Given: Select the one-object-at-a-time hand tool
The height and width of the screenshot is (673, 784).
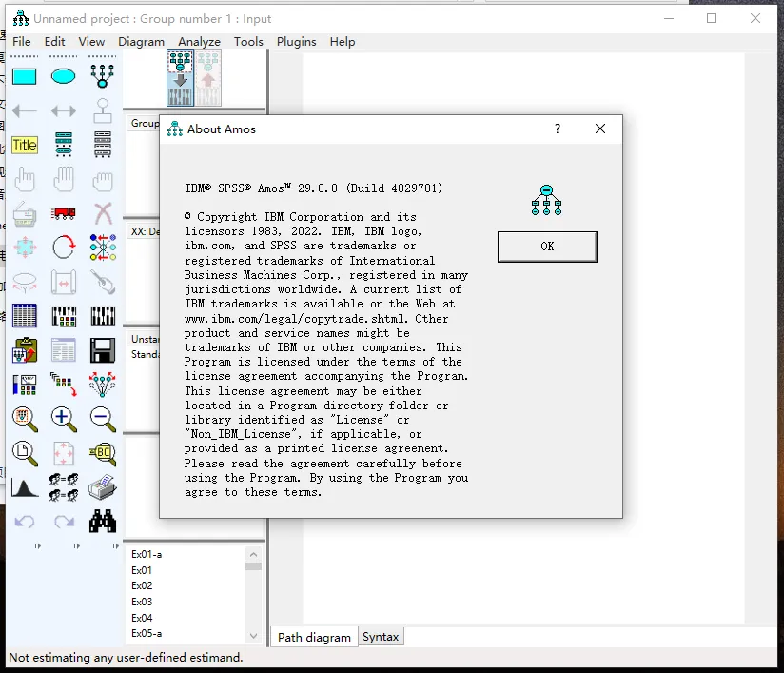Looking at the screenshot, I should (24, 179).
